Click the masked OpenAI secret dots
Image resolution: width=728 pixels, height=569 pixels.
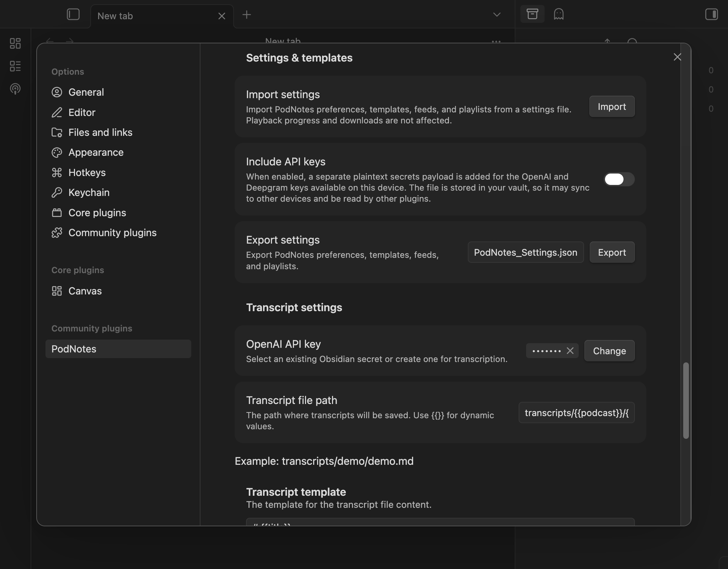pyautogui.click(x=546, y=351)
